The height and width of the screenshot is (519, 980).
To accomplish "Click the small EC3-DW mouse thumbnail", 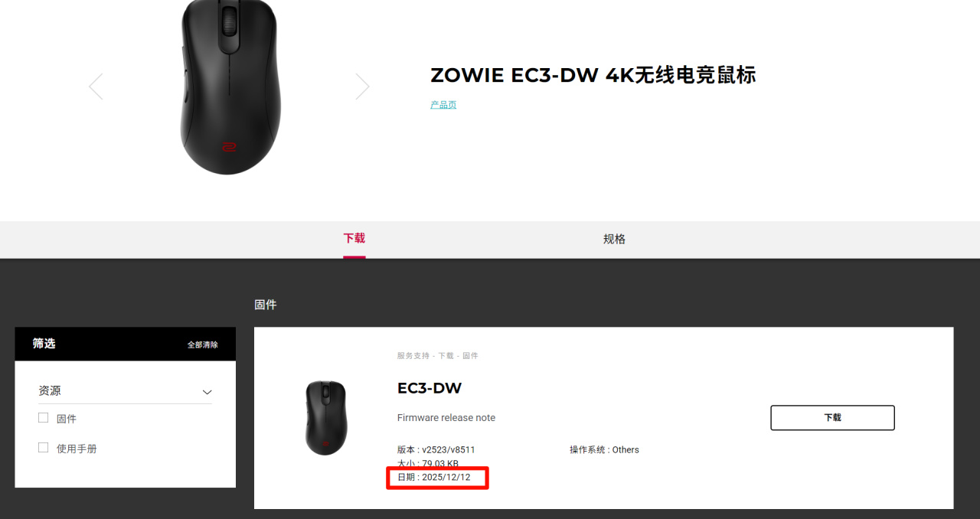I will 326,418.
